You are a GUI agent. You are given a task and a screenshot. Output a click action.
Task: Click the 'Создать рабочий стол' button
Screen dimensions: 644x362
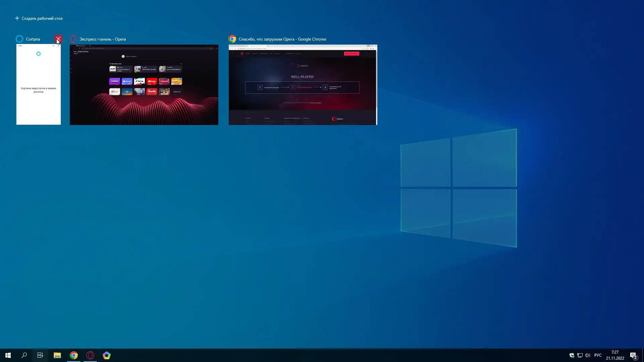point(39,18)
